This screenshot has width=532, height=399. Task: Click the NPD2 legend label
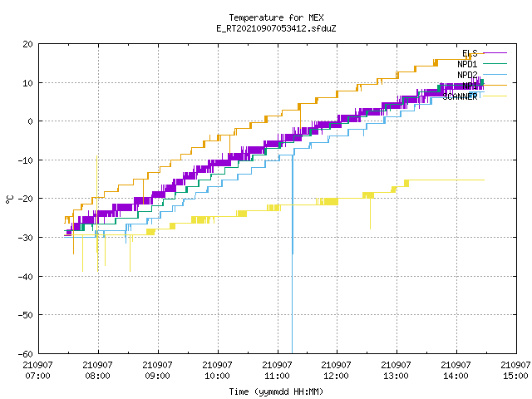[467, 75]
